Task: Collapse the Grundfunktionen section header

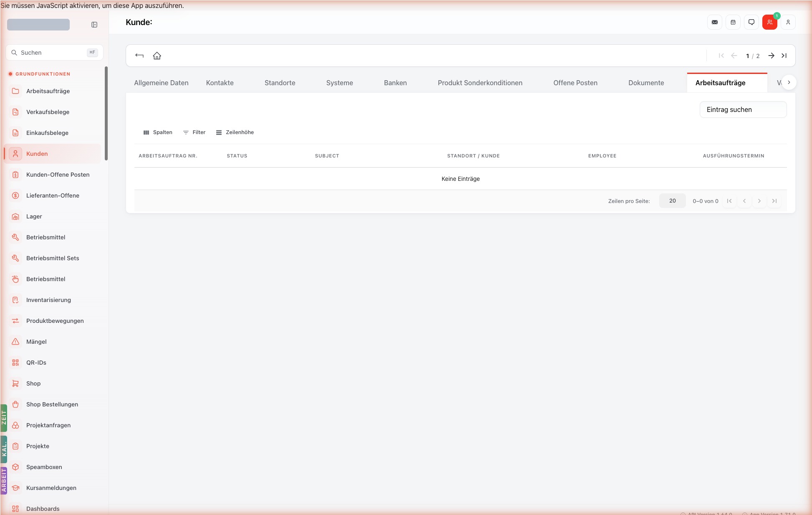Action: (x=39, y=74)
